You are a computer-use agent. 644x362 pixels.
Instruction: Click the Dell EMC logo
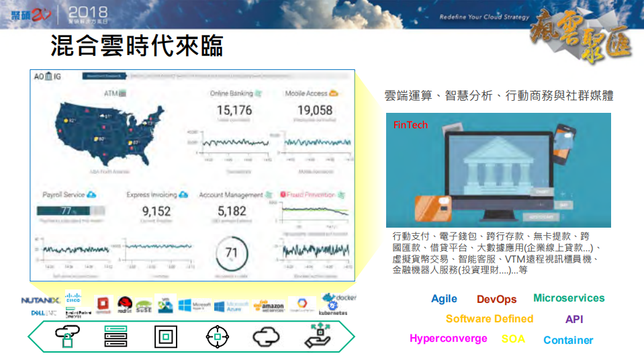click(x=44, y=313)
